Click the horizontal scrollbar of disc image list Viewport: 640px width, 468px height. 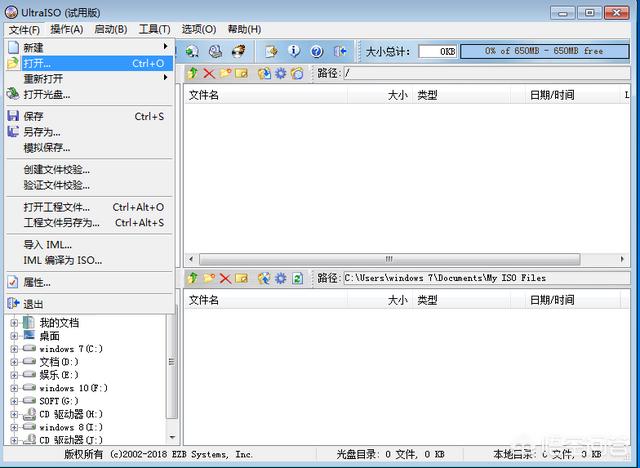click(389, 259)
